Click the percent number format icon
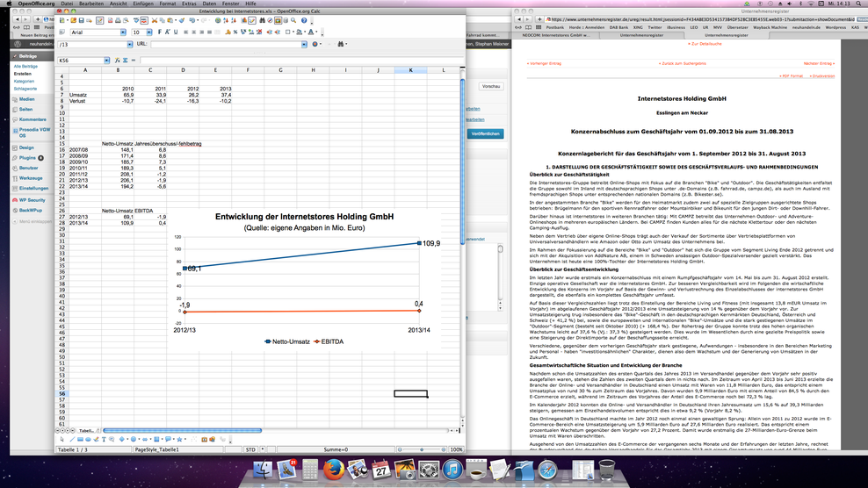 click(235, 32)
